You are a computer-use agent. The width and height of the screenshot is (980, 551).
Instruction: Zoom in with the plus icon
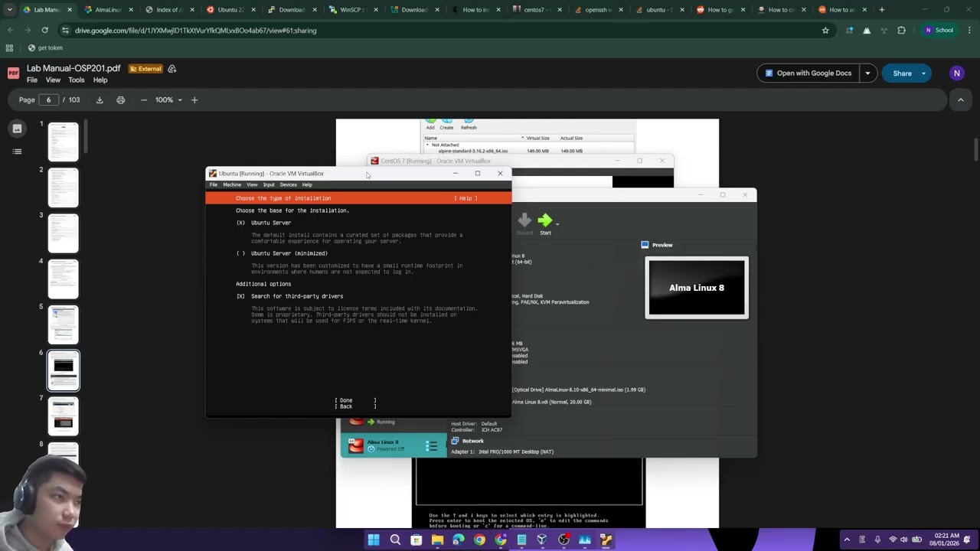194,99
